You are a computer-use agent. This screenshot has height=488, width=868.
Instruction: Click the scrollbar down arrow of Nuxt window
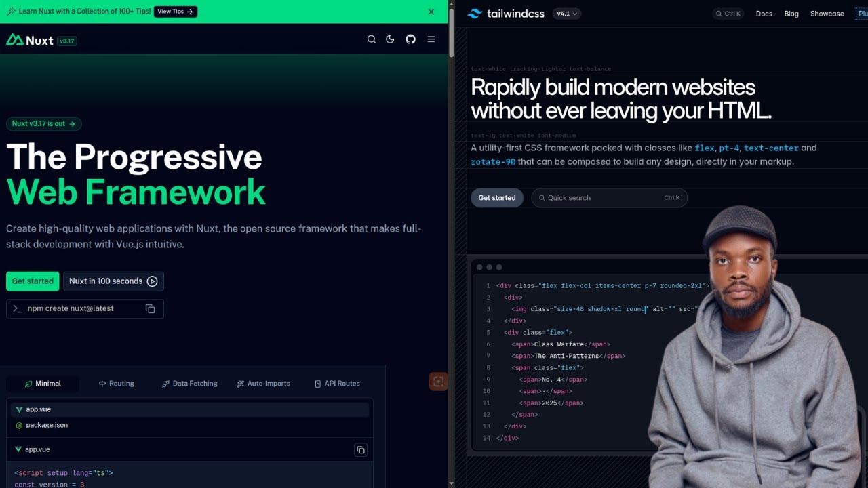[451, 483]
